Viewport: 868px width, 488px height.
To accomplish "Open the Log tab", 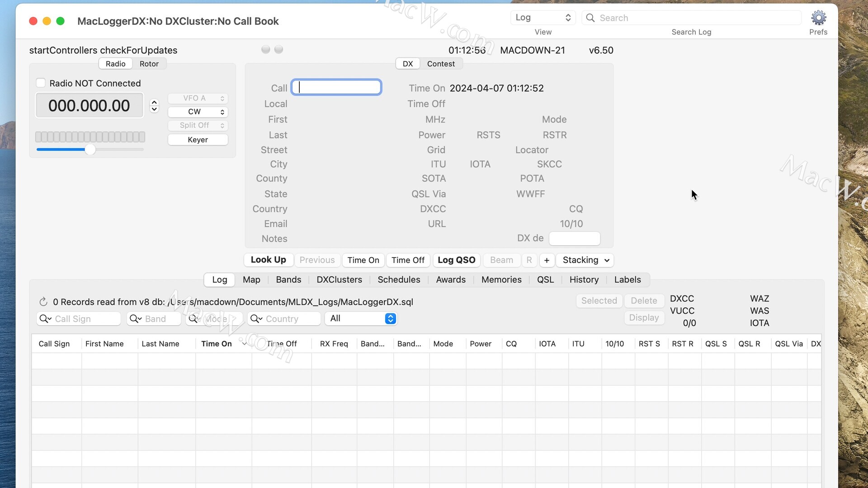I will [x=220, y=280].
